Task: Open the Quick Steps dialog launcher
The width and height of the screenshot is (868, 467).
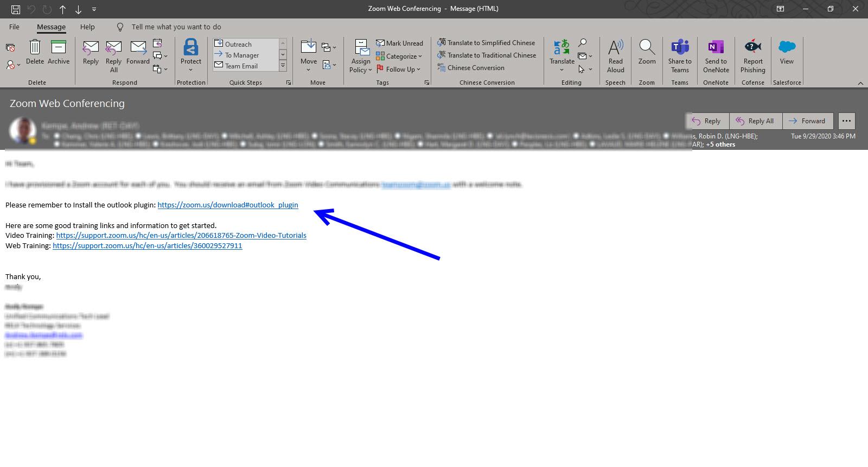Action: pyautogui.click(x=289, y=83)
